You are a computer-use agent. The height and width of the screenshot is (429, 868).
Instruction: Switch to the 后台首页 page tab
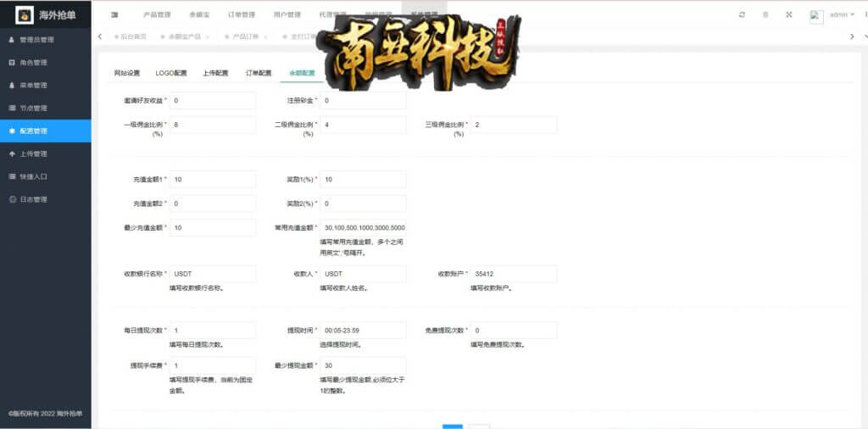pos(131,37)
